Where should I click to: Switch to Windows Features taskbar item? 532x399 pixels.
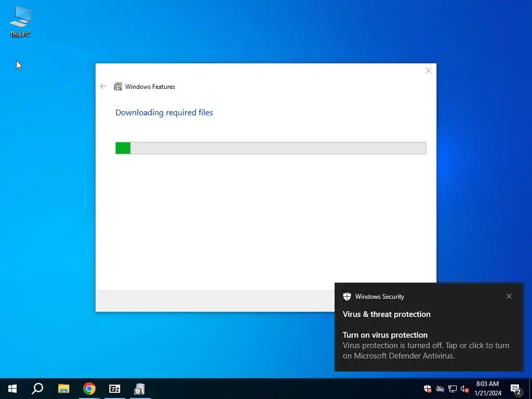click(140, 389)
